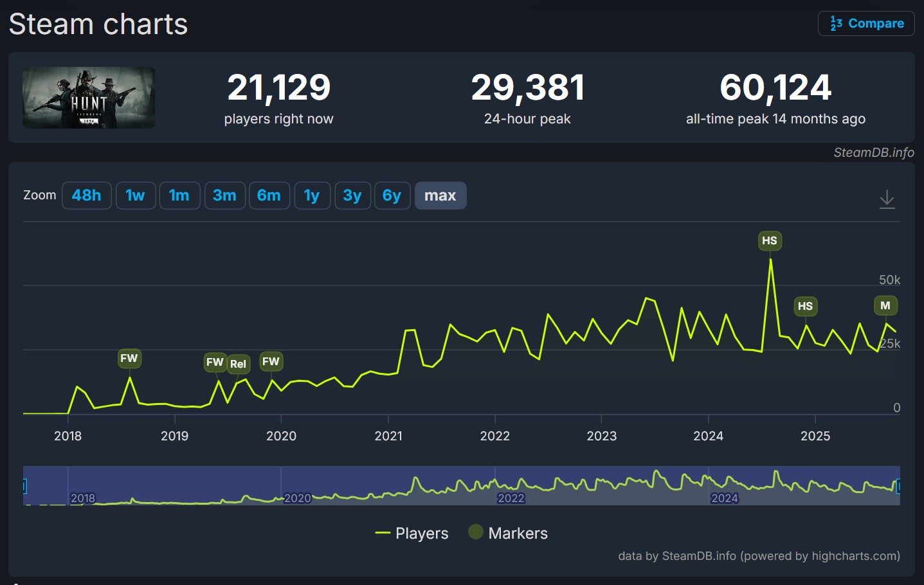The image size is (924, 585).
Task: Open the Hunt game thumbnail image
Action: click(89, 98)
